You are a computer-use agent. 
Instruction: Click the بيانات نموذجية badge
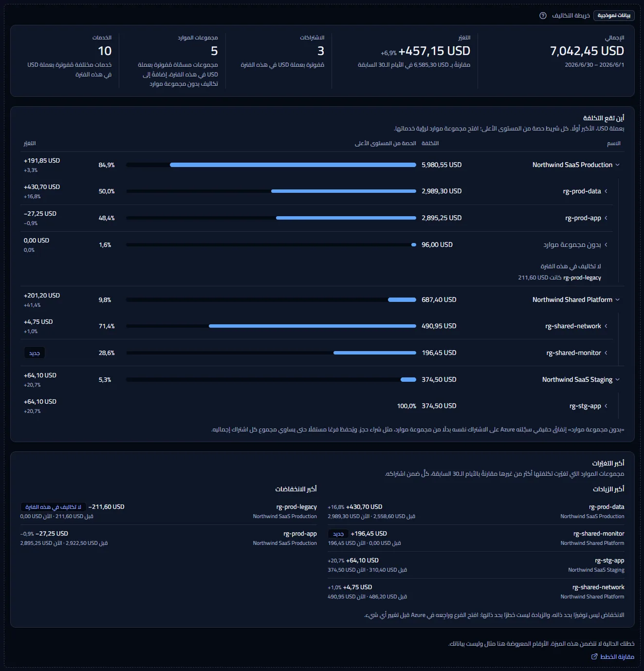(x=614, y=16)
